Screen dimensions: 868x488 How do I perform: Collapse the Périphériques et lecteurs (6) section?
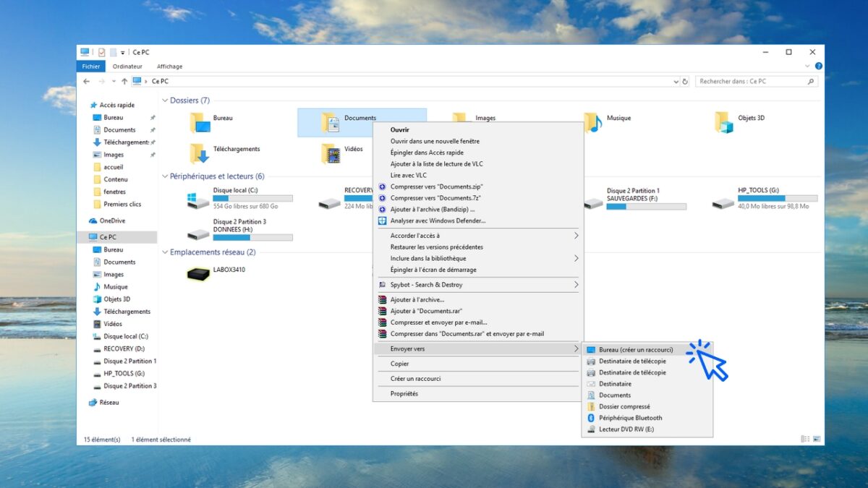[165, 176]
